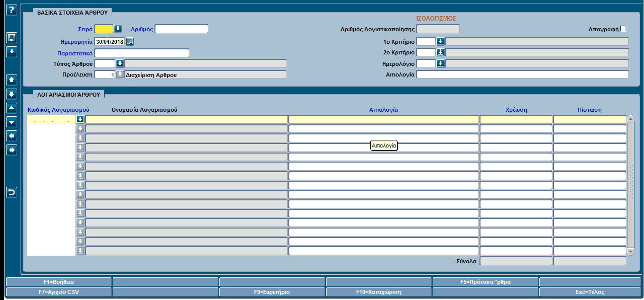Click the ΒΑΣΙΚΑ ΣΤΟΙΧΕΙΑ ΑΡΘΡΟΥ section title
Viewport: 644px width, 300px height.
coord(72,12)
